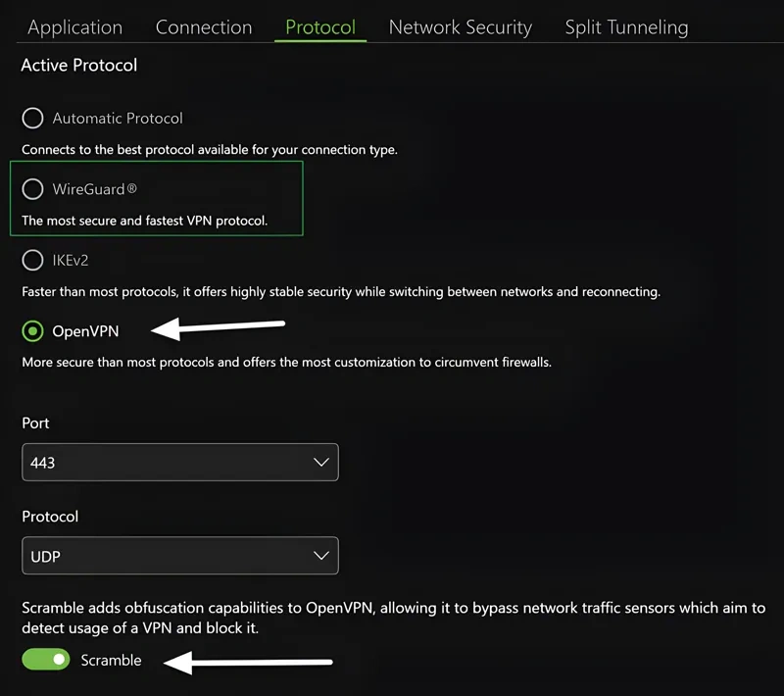This screenshot has height=696, width=784.
Task: Open the Port dropdown showing 443
Action: click(x=180, y=462)
